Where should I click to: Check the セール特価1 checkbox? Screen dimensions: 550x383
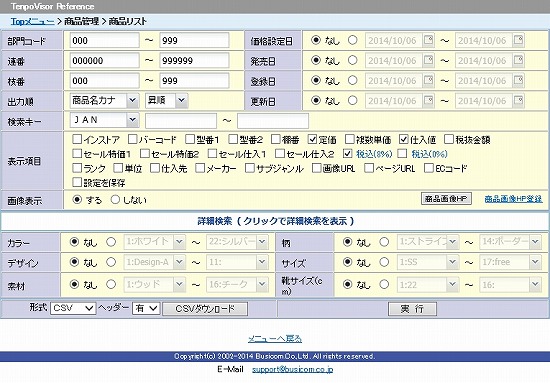point(77,153)
